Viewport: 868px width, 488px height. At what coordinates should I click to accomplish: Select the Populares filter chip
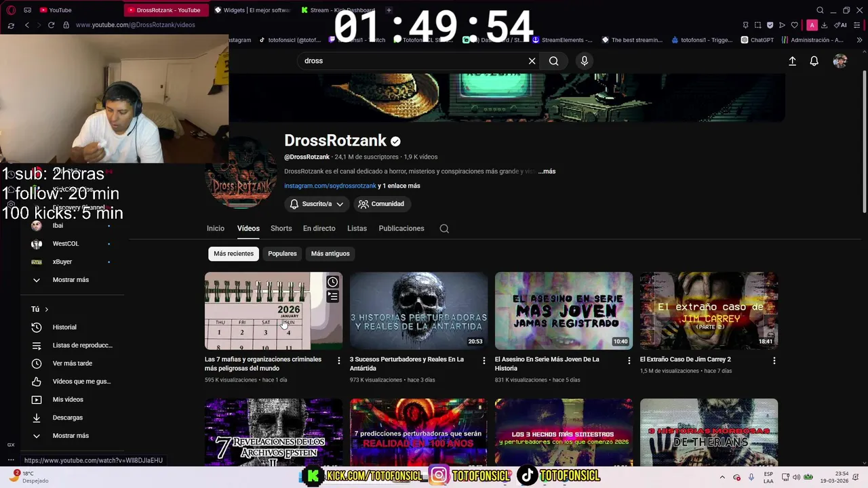(x=282, y=253)
